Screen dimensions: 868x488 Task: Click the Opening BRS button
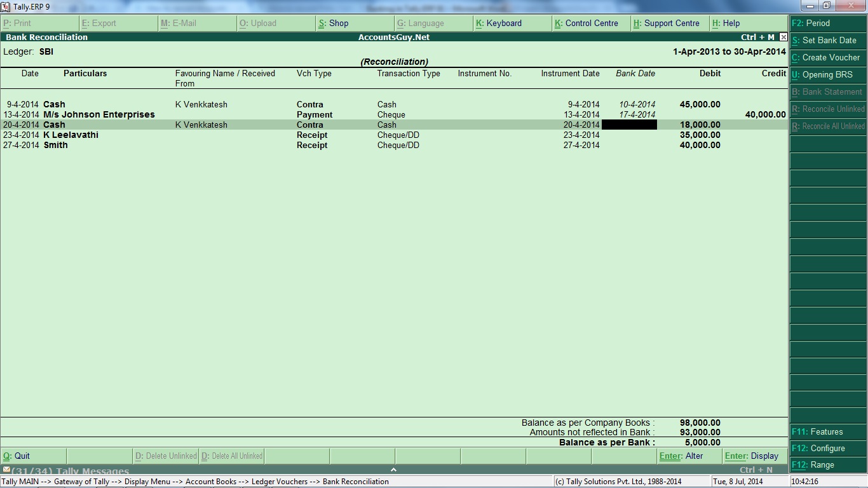coord(828,74)
